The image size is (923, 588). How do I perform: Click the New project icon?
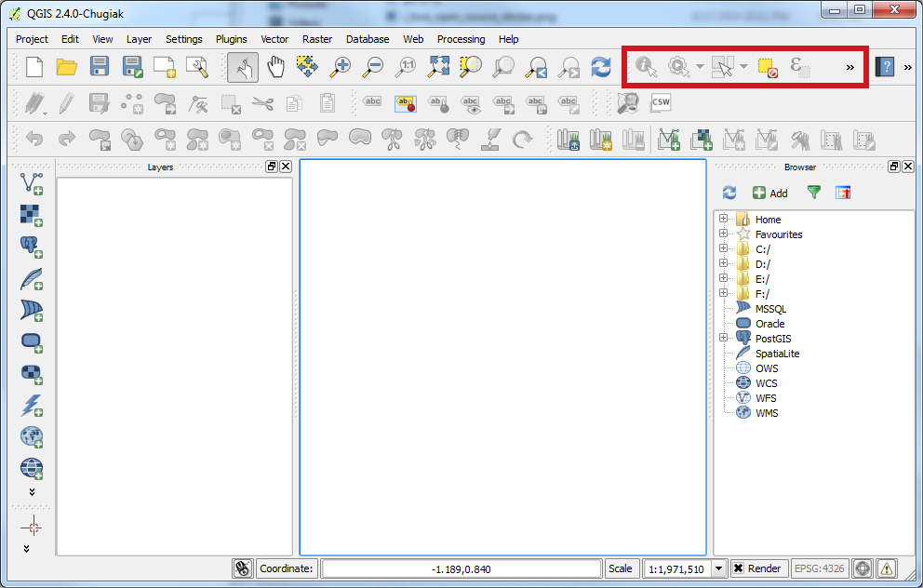coord(34,66)
